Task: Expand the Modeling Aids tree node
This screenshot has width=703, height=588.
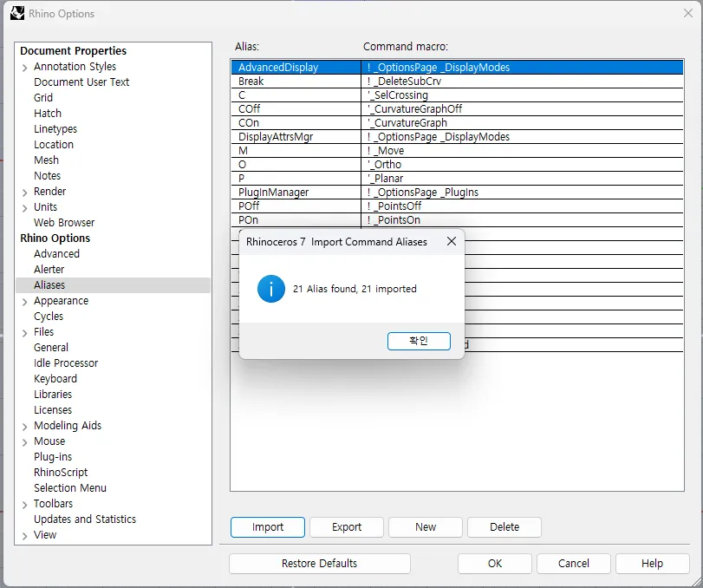Action: pyautogui.click(x=24, y=427)
